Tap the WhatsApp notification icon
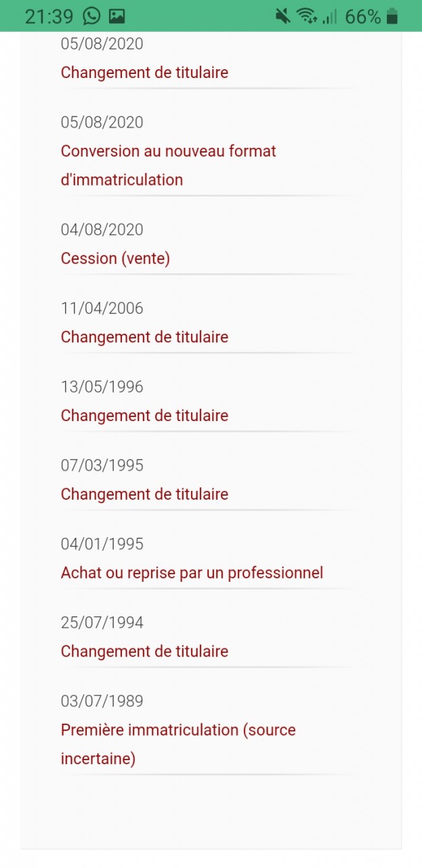Screen dimensions: 422x868 [91, 16]
